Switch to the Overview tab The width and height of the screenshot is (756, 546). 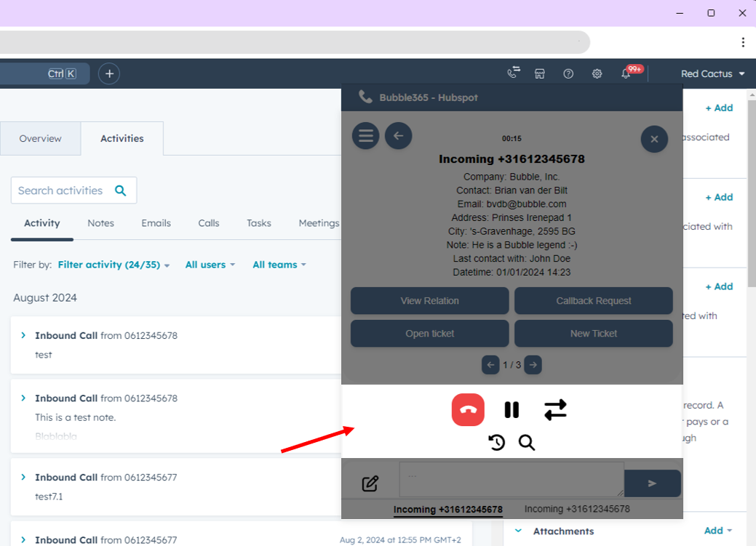pyautogui.click(x=40, y=139)
